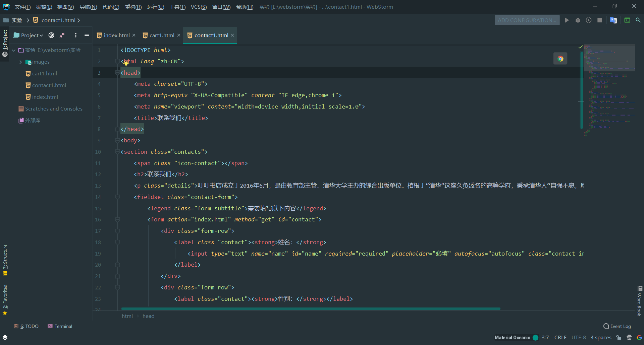
Task: Open line separator CRLF dropdown
Action: point(560,338)
